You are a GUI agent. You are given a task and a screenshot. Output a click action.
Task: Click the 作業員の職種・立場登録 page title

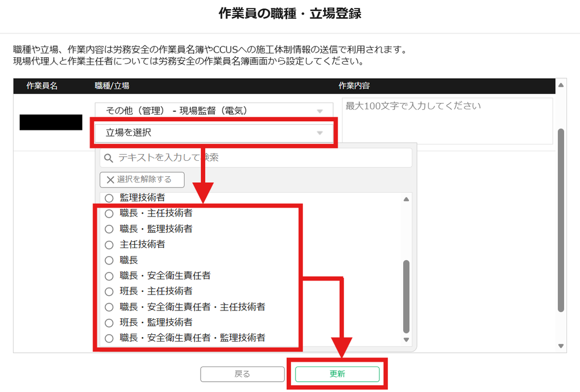click(289, 14)
